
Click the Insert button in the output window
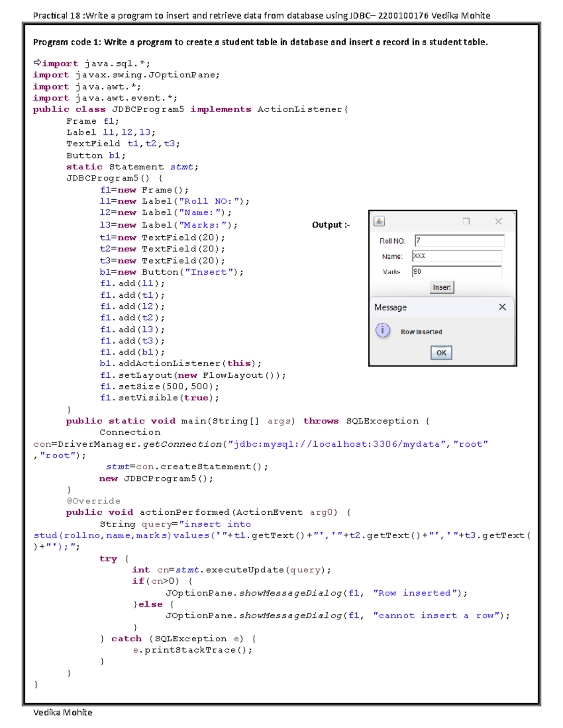click(442, 287)
